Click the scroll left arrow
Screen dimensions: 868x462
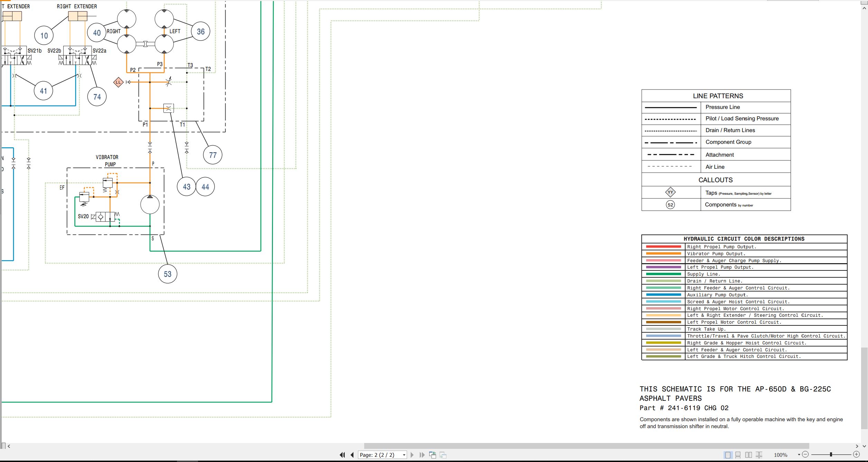coord(9,446)
